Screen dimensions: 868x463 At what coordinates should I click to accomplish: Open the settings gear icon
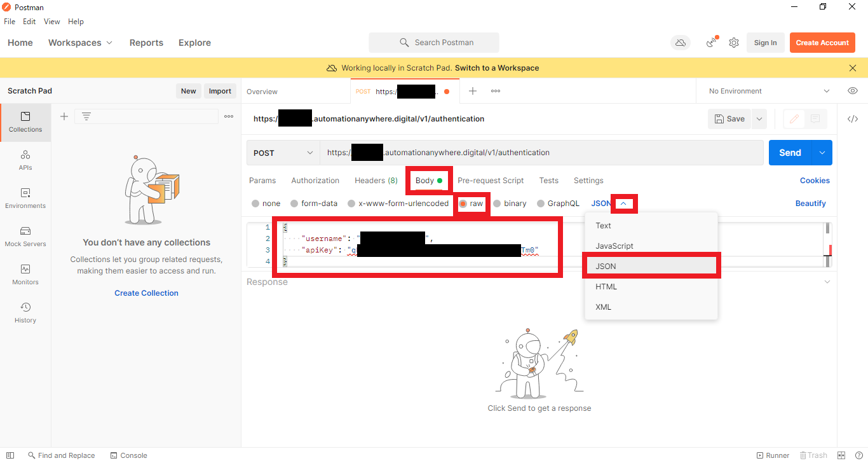tap(734, 43)
